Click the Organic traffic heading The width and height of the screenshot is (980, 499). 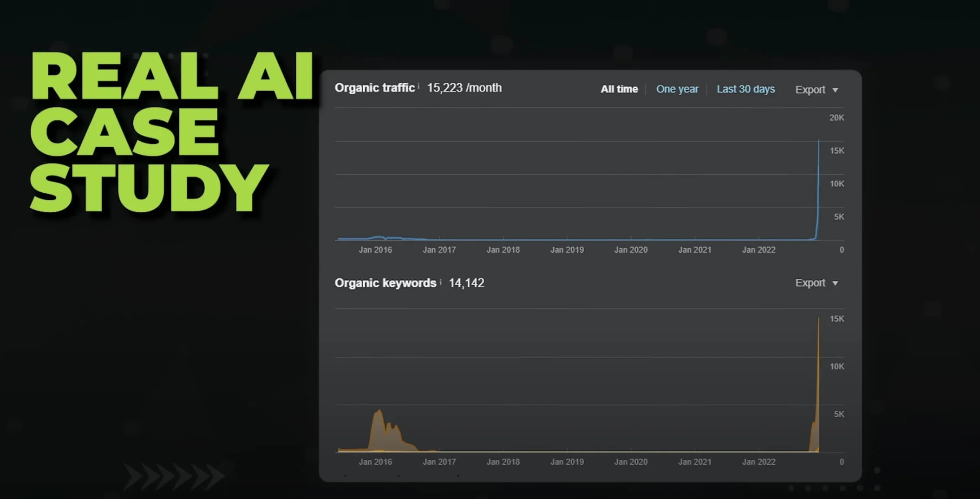pos(375,88)
